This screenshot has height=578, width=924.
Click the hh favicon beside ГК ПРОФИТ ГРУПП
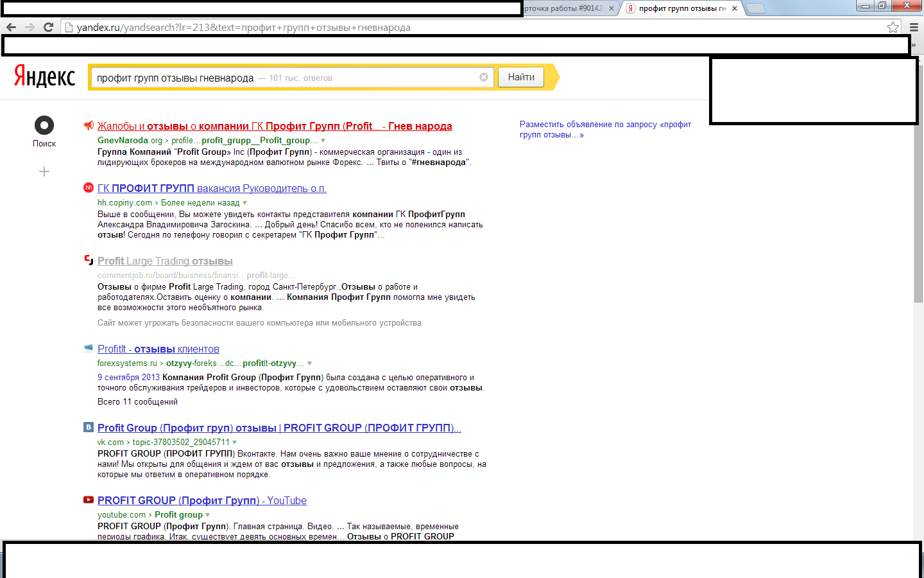point(89,188)
